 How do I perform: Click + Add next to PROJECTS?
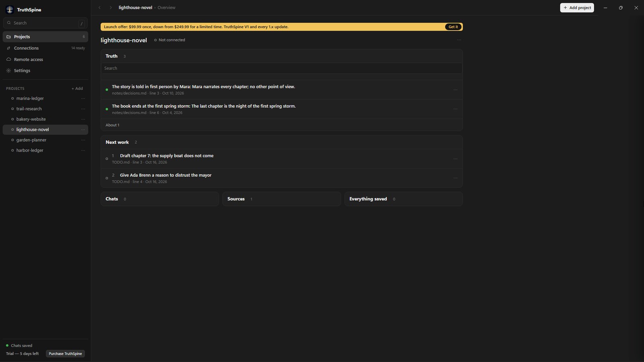(77, 88)
